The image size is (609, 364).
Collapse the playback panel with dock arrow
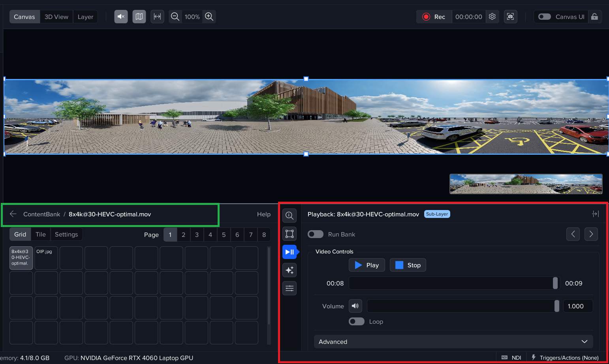pyautogui.click(x=595, y=214)
